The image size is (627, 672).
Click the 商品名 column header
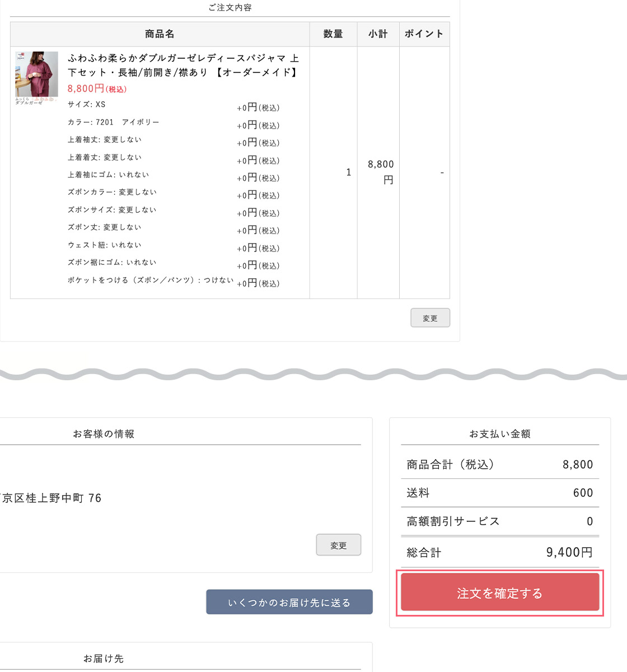[160, 34]
